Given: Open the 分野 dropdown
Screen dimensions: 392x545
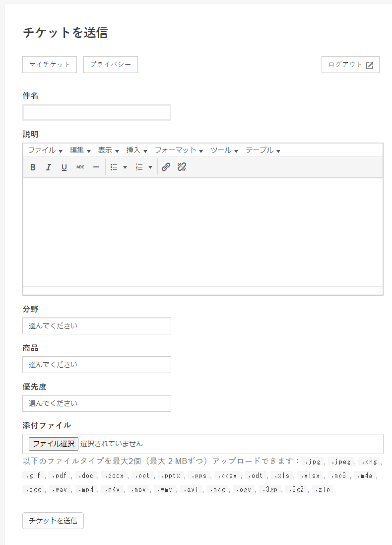Looking at the screenshot, I should click(97, 326).
